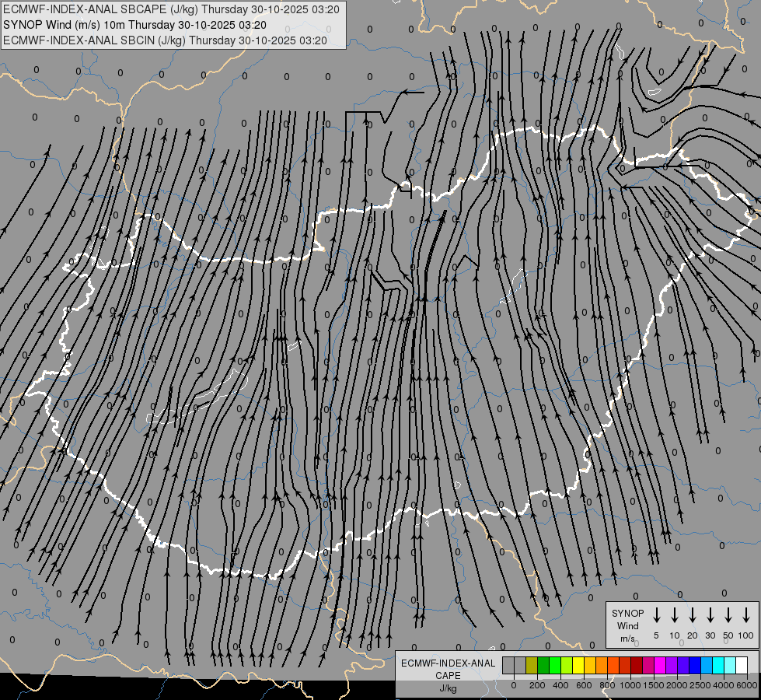Viewport: 761px width, 700px height.
Task: Click the SBCIN title line in header
Action: point(165,40)
